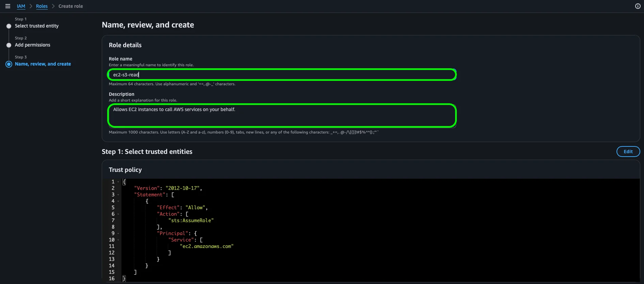Click the Step 1 wizard step indicator circle
This screenshot has height=284, width=644.
[9, 26]
